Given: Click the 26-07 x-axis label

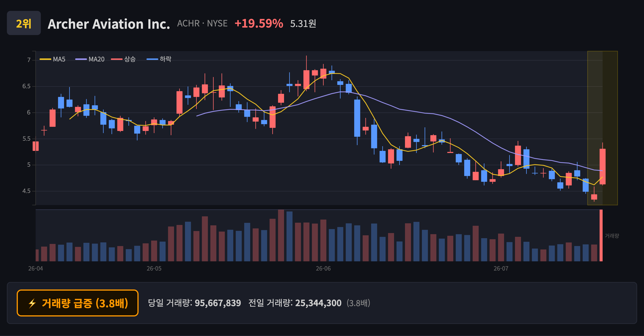Looking at the screenshot, I should click(501, 269).
